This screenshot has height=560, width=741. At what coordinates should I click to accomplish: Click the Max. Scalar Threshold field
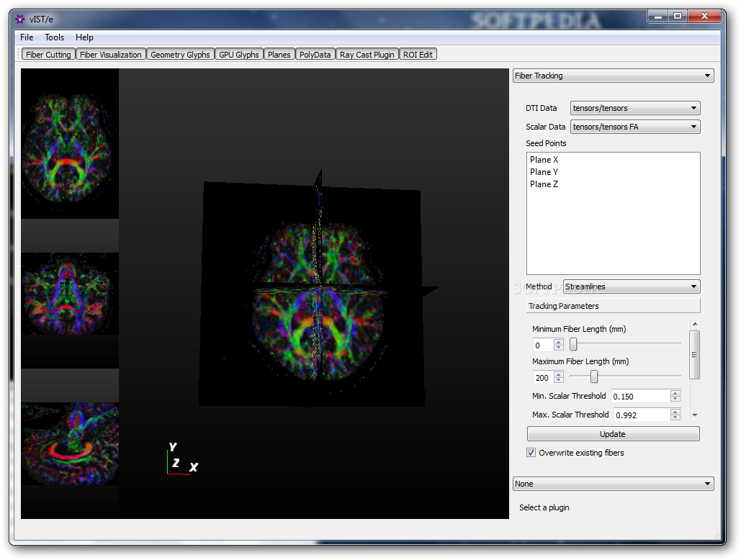click(642, 415)
